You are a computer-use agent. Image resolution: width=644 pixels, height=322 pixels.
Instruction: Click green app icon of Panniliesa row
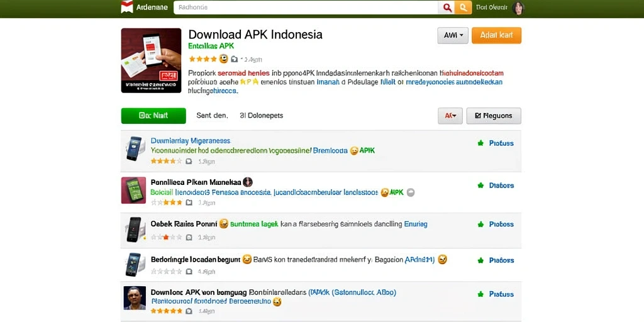click(133, 190)
